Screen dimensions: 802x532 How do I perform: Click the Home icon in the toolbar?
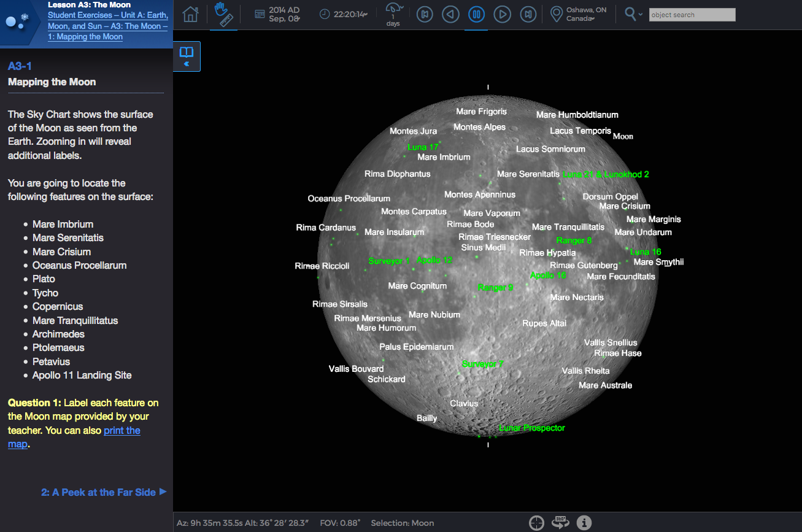click(190, 15)
